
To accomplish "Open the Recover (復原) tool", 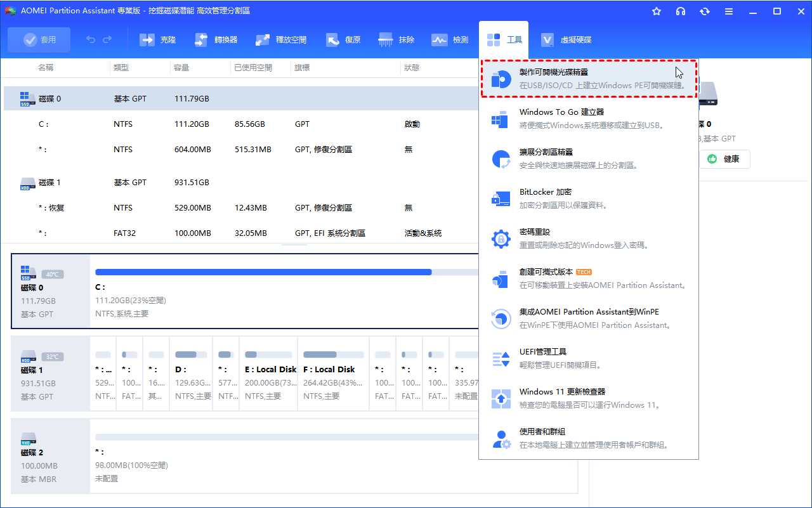I will tap(333, 40).
